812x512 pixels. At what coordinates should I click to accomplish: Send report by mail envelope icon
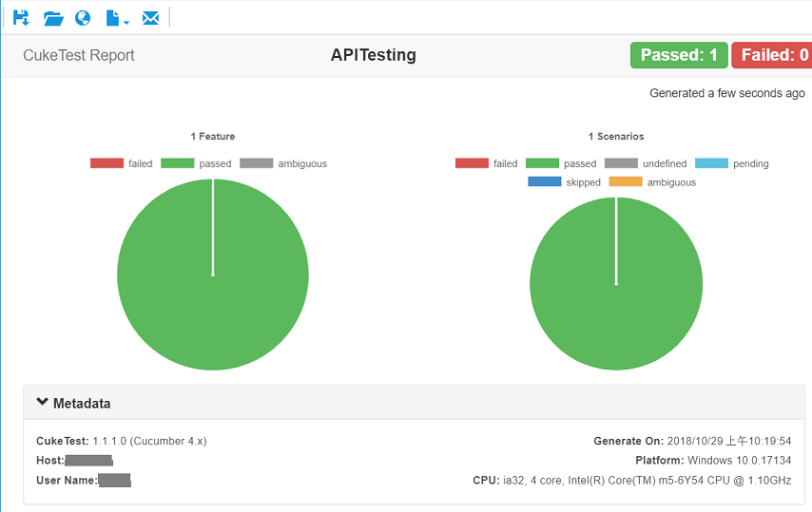point(150,18)
